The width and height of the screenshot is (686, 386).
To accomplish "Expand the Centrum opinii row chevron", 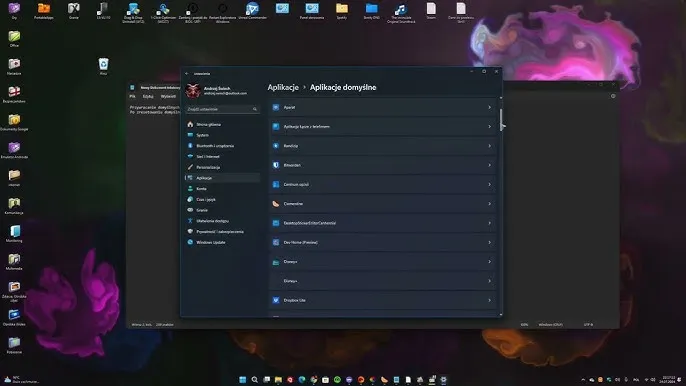I will tap(490, 184).
